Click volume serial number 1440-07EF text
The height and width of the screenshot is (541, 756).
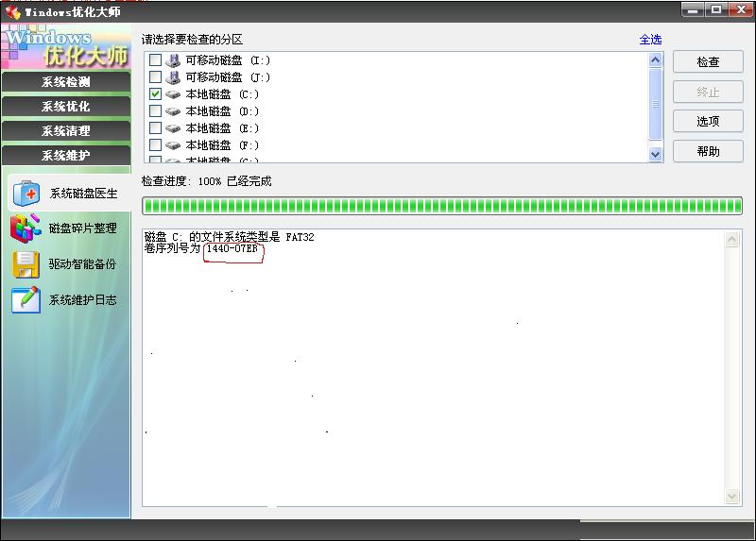click(x=232, y=249)
